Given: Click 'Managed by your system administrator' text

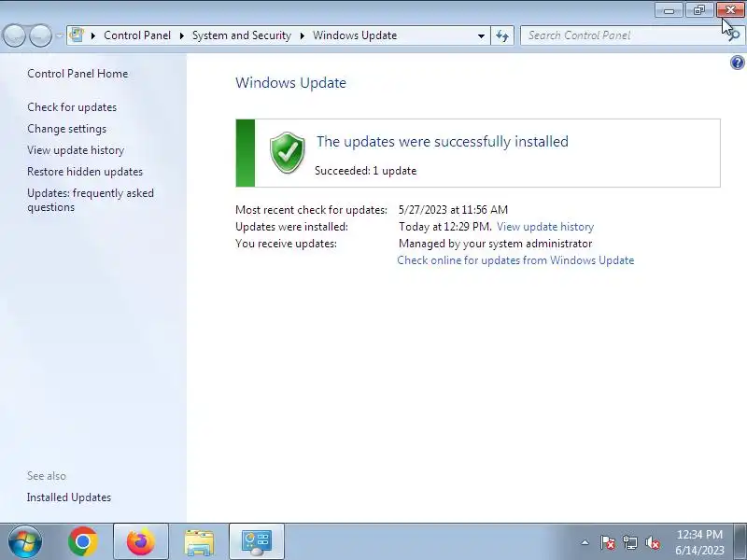Looking at the screenshot, I should tap(496, 244).
